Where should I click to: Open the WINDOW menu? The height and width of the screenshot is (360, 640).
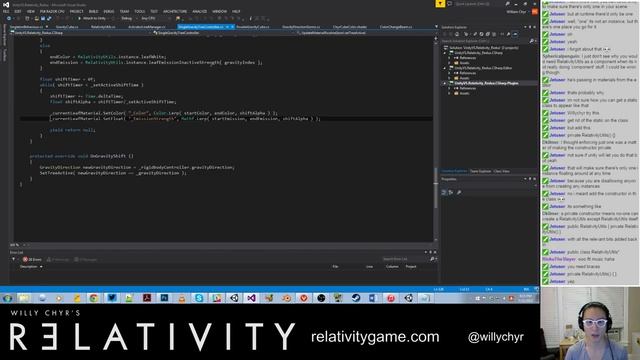point(219,11)
